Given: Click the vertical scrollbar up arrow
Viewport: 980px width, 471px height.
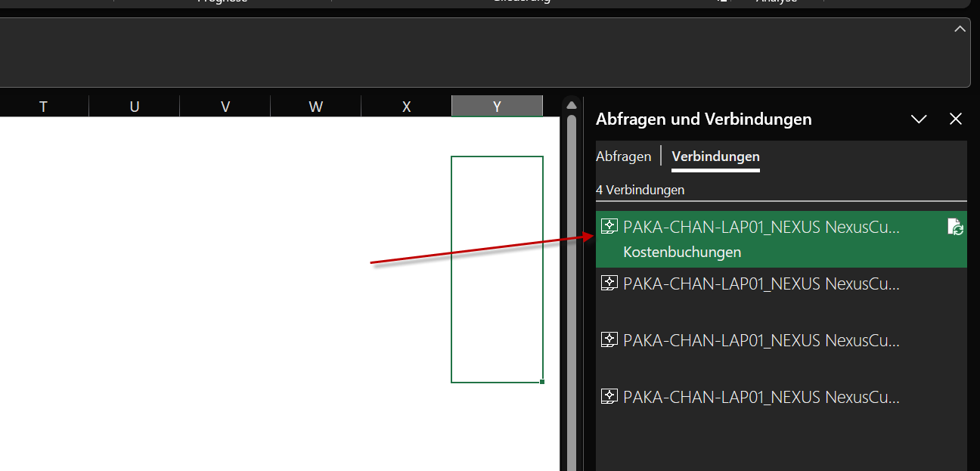Looking at the screenshot, I should [572, 104].
